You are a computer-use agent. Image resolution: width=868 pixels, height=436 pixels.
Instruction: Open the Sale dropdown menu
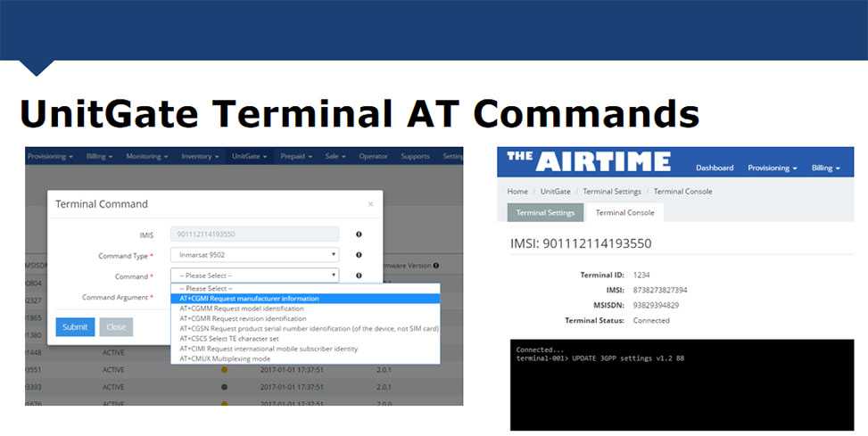pyautogui.click(x=335, y=157)
